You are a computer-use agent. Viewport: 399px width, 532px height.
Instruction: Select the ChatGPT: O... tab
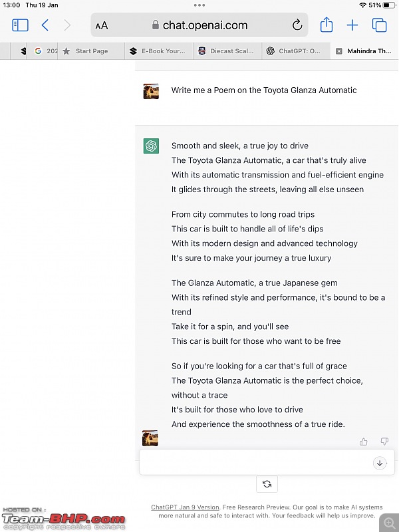[296, 51]
